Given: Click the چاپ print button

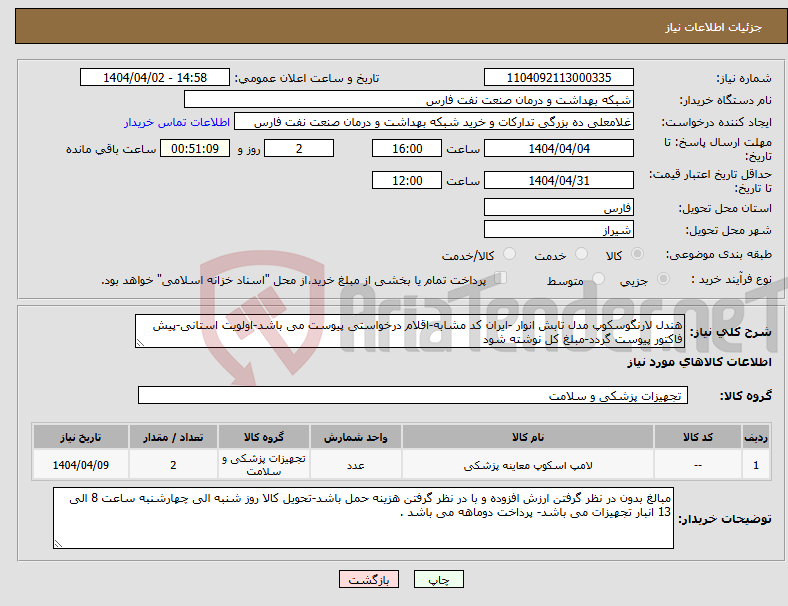Looking at the screenshot, I should tap(439, 579).
